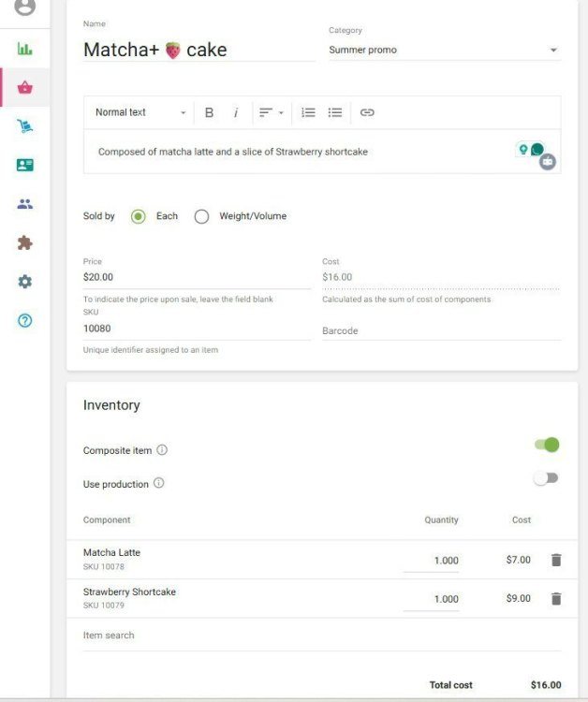This screenshot has width=588, height=702.
Task: Toggle bold formatting in description editor
Action: tap(209, 112)
